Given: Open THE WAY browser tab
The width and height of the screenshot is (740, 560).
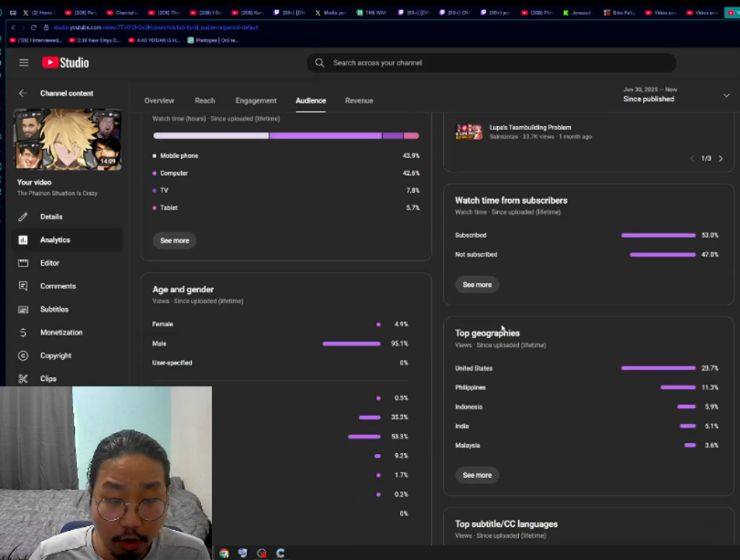Looking at the screenshot, I should 372,13.
